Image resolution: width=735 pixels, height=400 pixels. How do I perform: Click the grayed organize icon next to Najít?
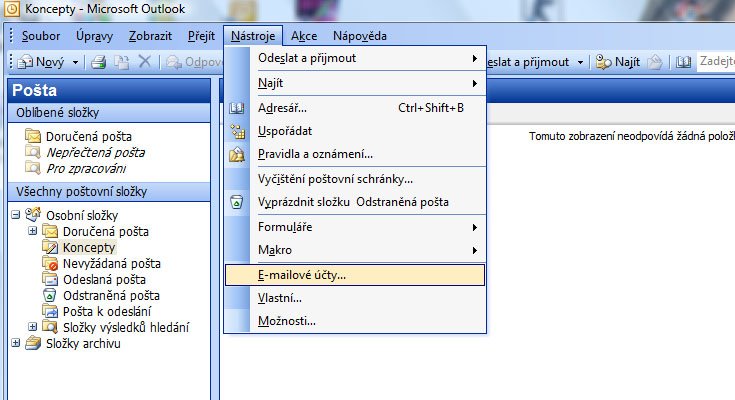(x=655, y=62)
